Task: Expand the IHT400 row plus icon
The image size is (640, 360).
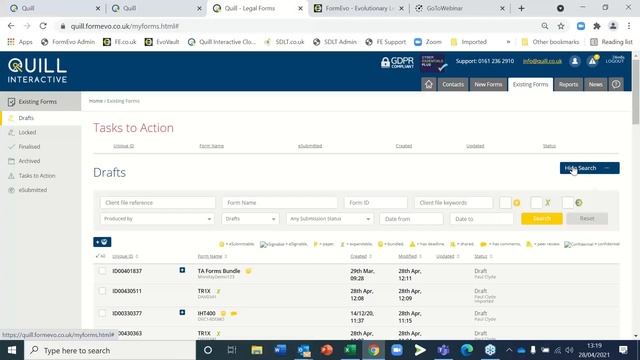Action: pos(182,312)
